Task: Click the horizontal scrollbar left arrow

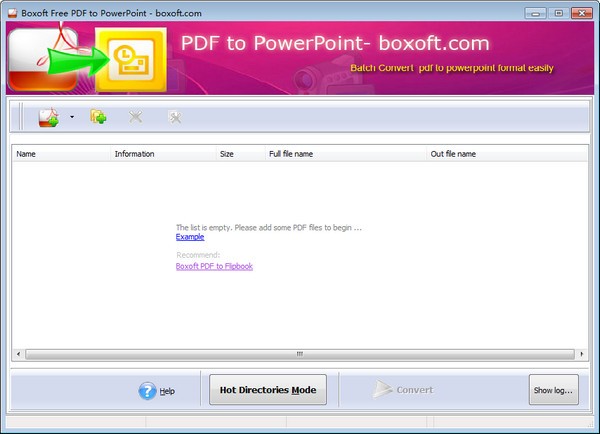Action: (x=18, y=354)
